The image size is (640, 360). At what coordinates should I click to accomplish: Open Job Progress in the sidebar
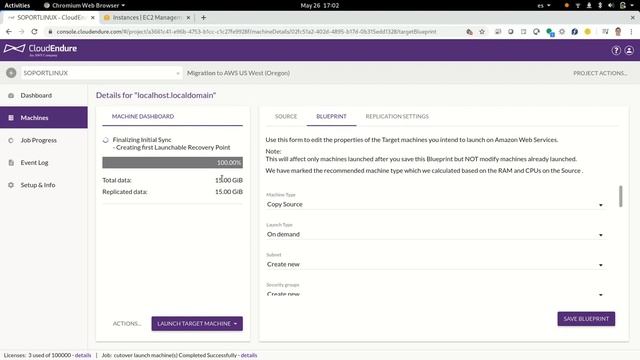coord(44,140)
